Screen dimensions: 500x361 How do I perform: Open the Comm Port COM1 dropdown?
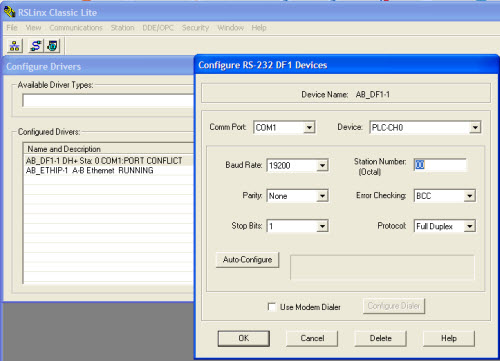click(309, 127)
